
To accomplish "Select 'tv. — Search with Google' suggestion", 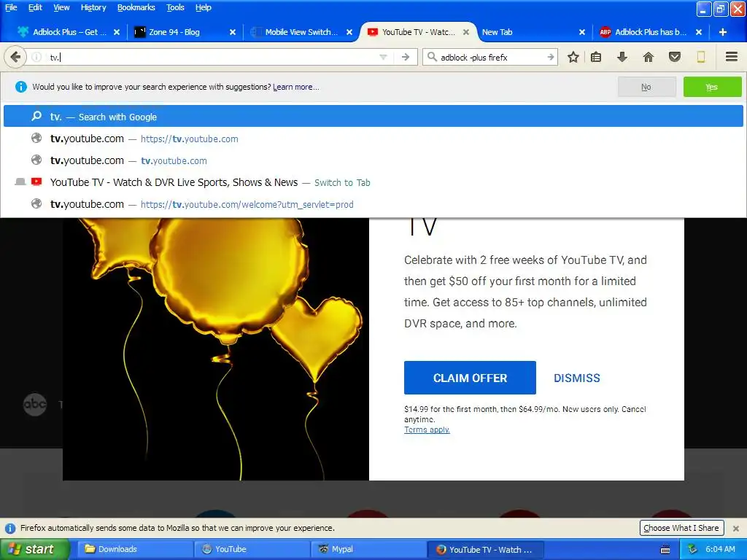I will [373, 116].
